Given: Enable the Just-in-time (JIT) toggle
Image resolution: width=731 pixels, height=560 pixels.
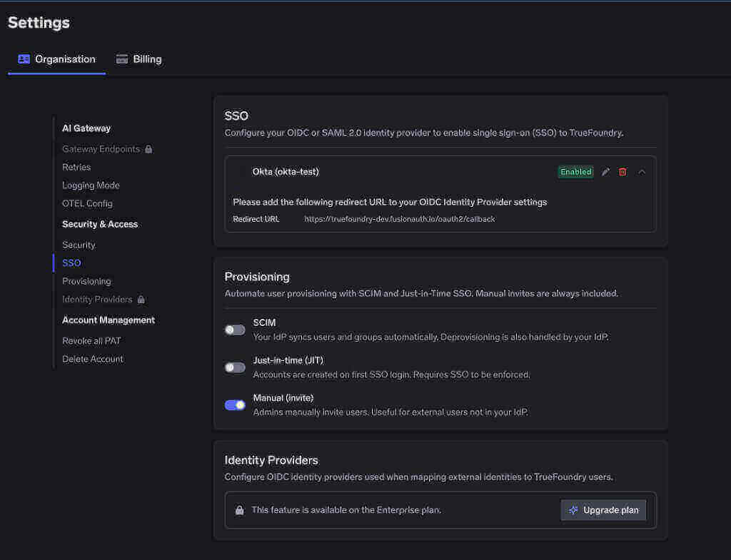Looking at the screenshot, I should coord(235,367).
